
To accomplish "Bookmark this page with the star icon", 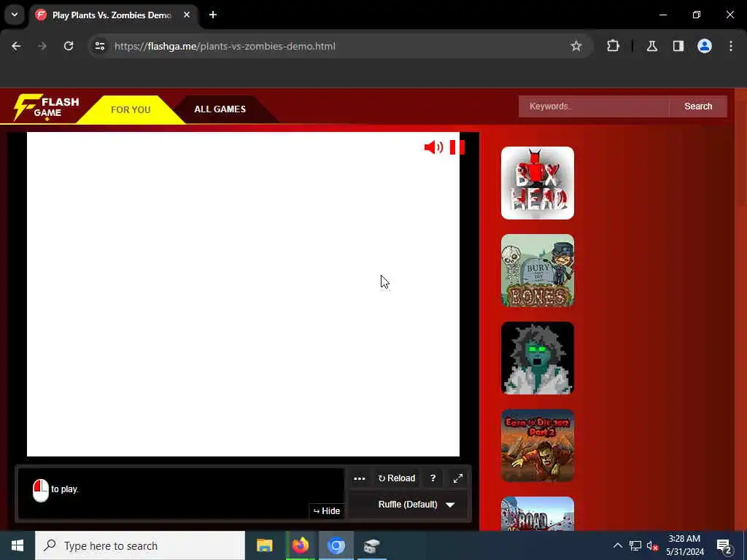I will (x=576, y=46).
